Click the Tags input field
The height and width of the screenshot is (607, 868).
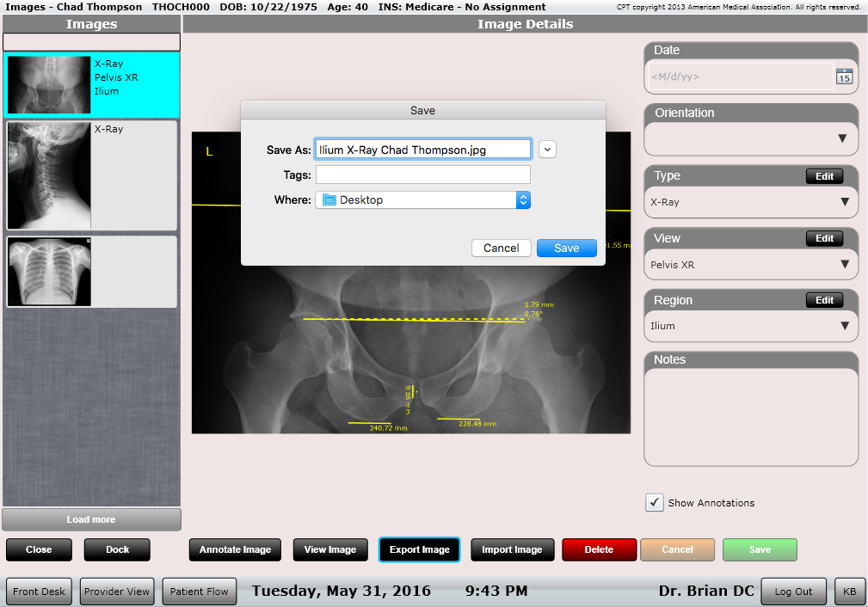coord(422,175)
